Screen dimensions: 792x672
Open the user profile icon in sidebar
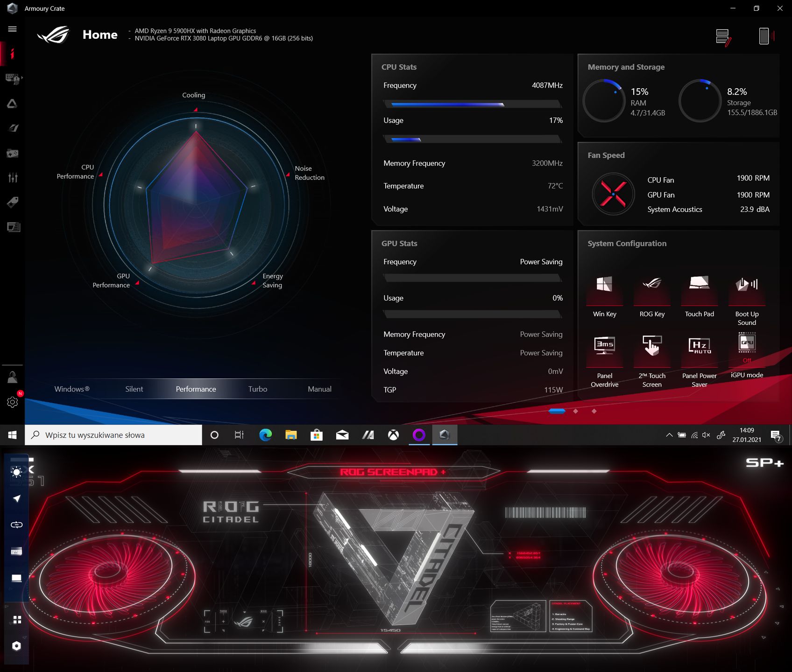point(13,377)
